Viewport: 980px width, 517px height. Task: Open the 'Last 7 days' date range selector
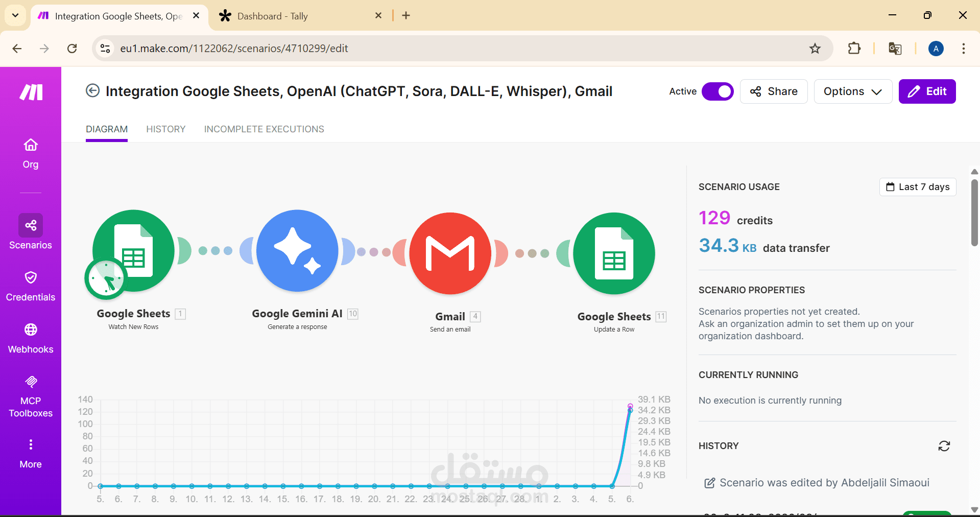point(917,186)
